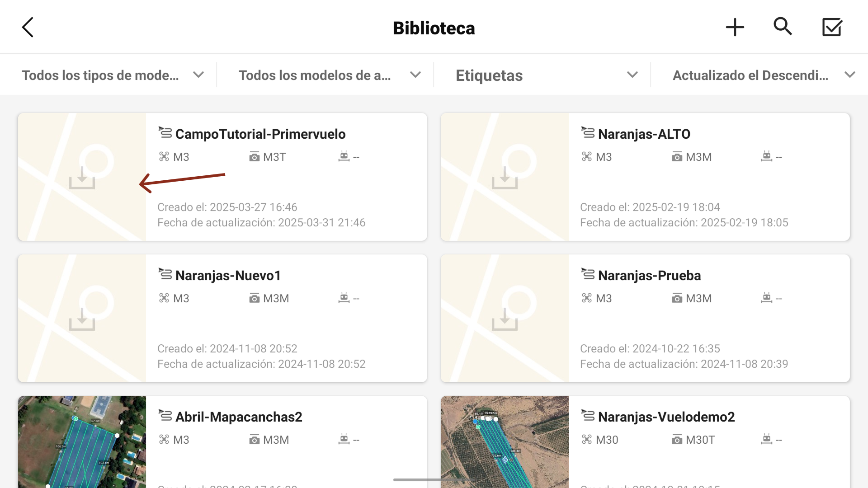Click 'Creado el: 2024-11-08 20:52' text

tap(227, 349)
